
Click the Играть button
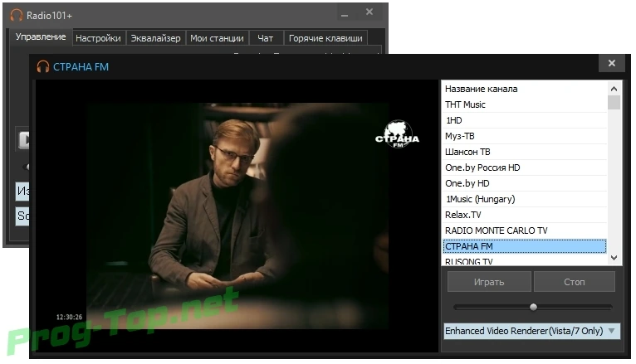[489, 282]
